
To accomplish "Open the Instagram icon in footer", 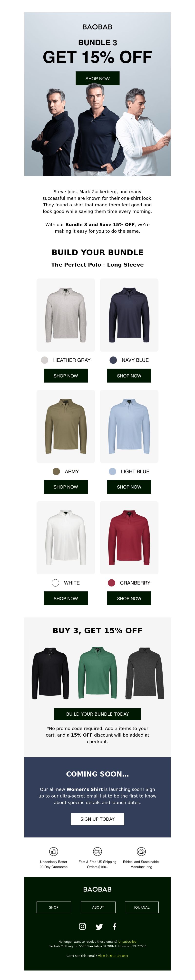I will tap(82, 926).
